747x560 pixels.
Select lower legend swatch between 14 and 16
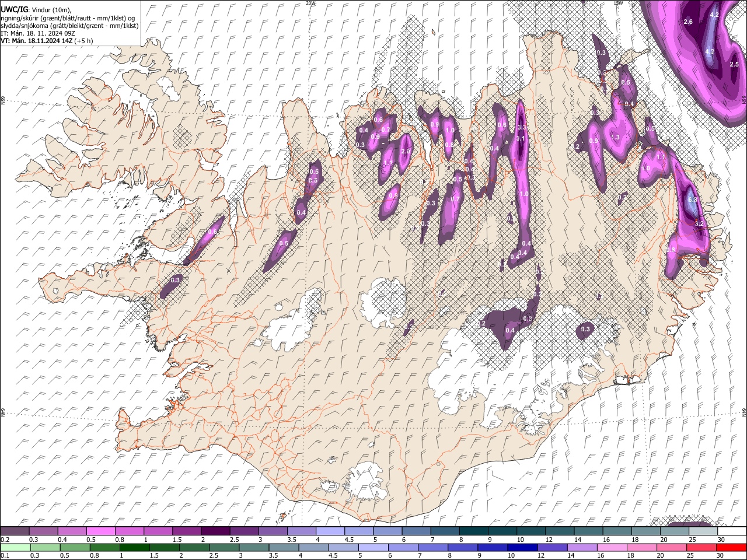click(581, 547)
